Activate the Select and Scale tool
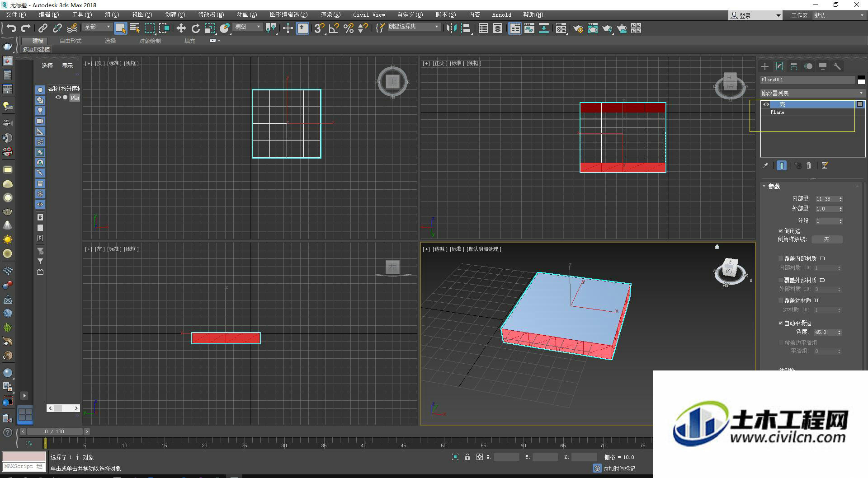 tap(210, 28)
